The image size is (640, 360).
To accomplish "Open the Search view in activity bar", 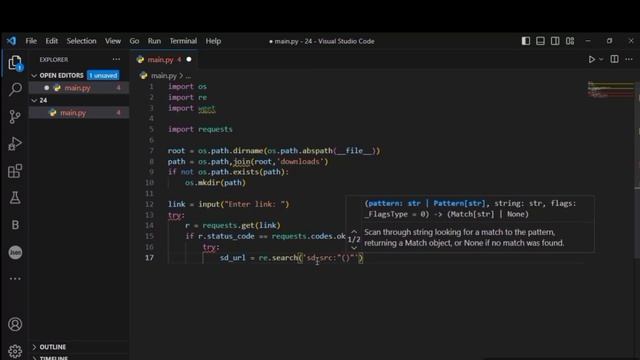I will pyautogui.click(x=15, y=89).
